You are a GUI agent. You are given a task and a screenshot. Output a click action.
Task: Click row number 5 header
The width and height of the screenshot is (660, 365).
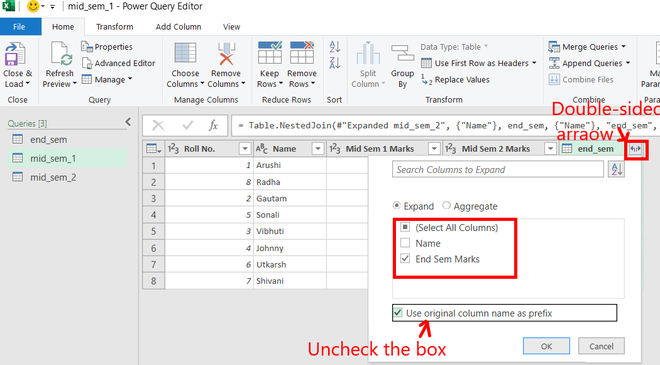[154, 231]
